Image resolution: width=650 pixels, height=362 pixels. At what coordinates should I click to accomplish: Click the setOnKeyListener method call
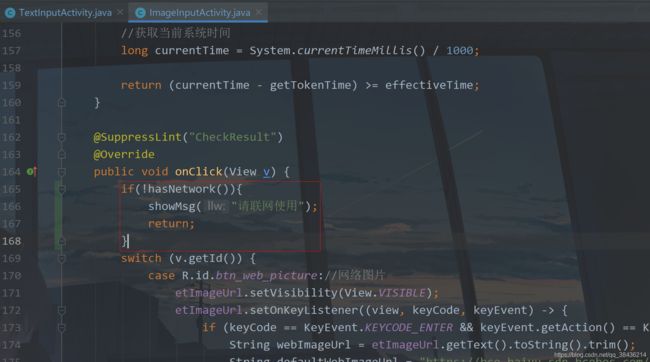(304, 310)
